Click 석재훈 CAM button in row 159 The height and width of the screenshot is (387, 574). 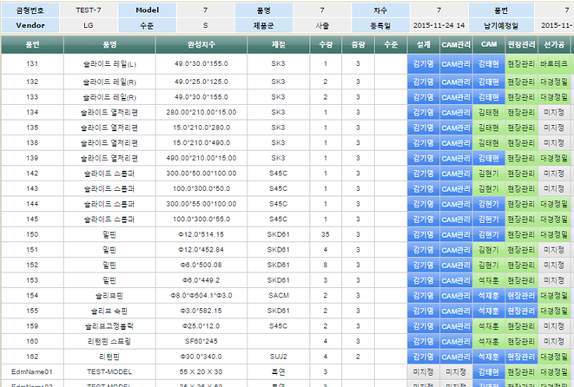click(489, 326)
